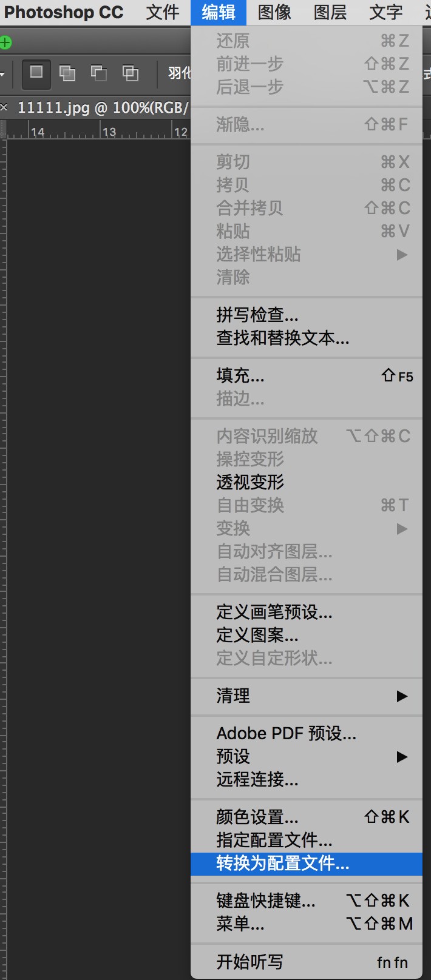Open the 文件 menu
The width and height of the screenshot is (431, 980).
[x=163, y=12]
